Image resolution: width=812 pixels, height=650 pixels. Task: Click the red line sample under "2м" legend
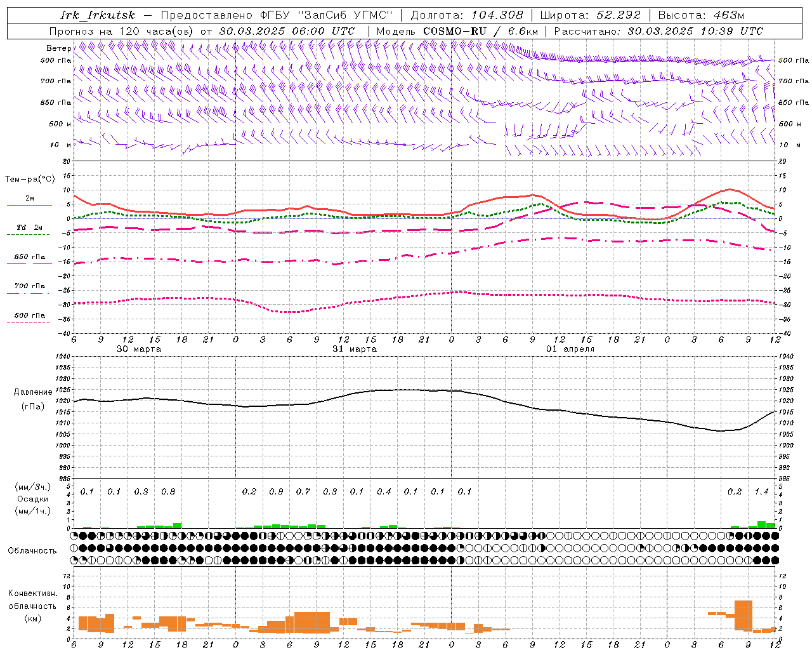29,205
